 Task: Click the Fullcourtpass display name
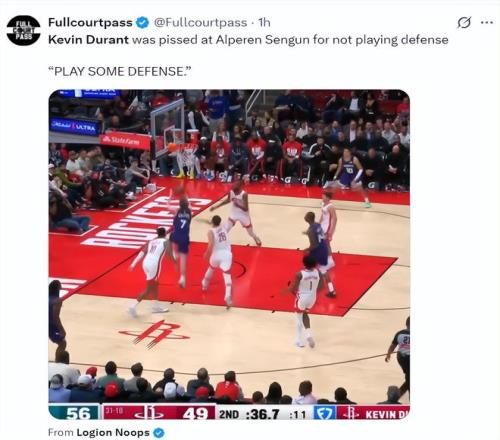click(90, 22)
